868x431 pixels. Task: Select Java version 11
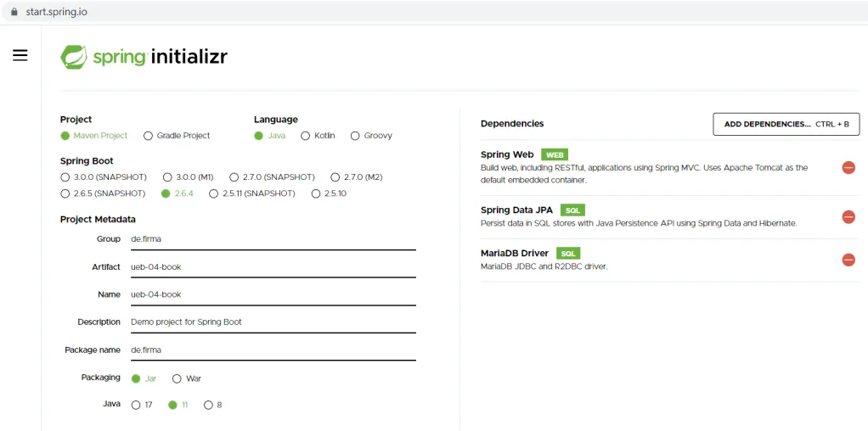click(178, 405)
